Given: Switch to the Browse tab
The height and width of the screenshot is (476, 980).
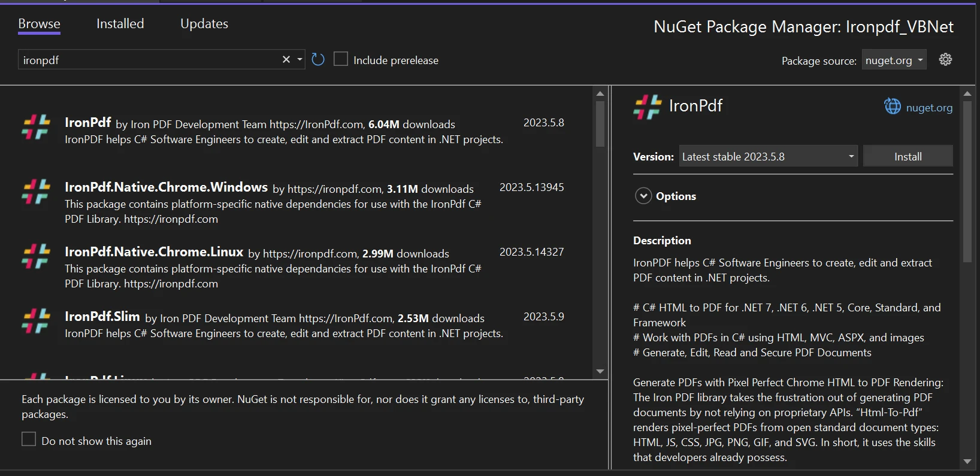Looking at the screenshot, I should coord(39,24).
